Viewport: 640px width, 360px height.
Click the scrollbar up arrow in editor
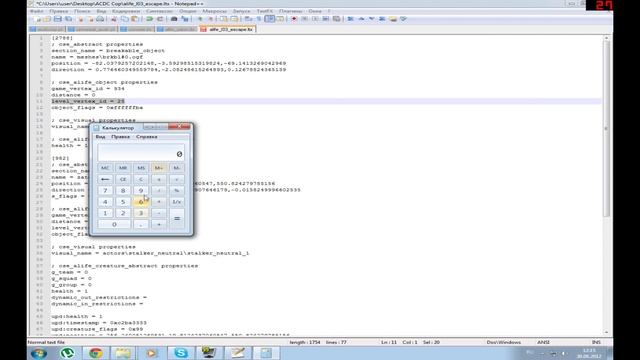point(606,38)
